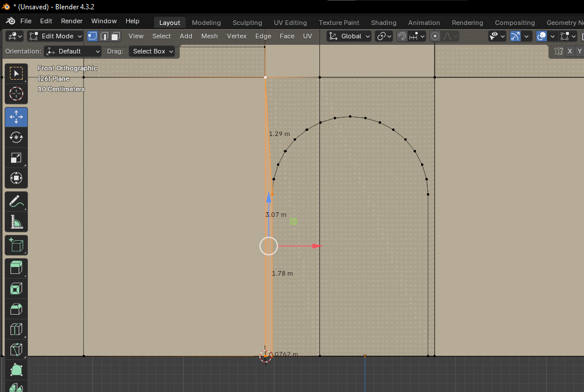Toggle Y axis mirror

[579, 51]
